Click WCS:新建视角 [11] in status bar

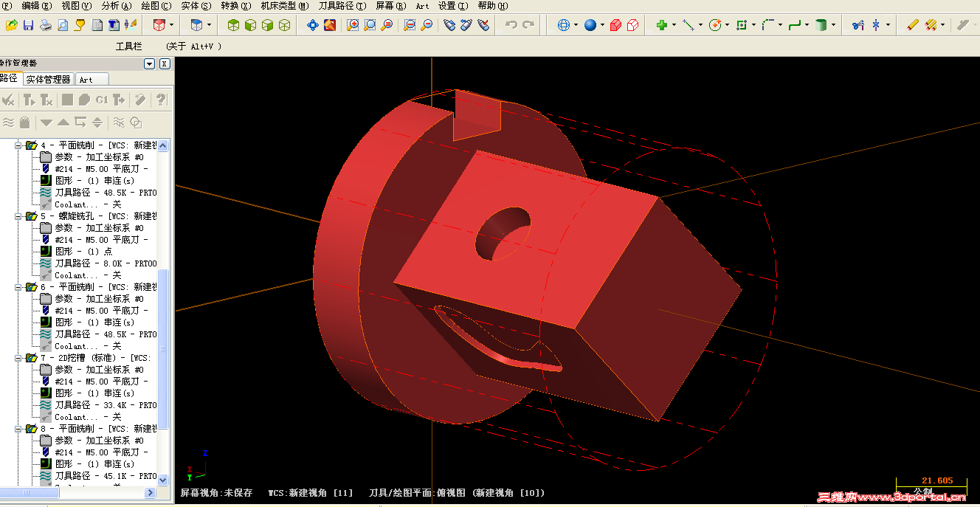(x=311, y=493)
